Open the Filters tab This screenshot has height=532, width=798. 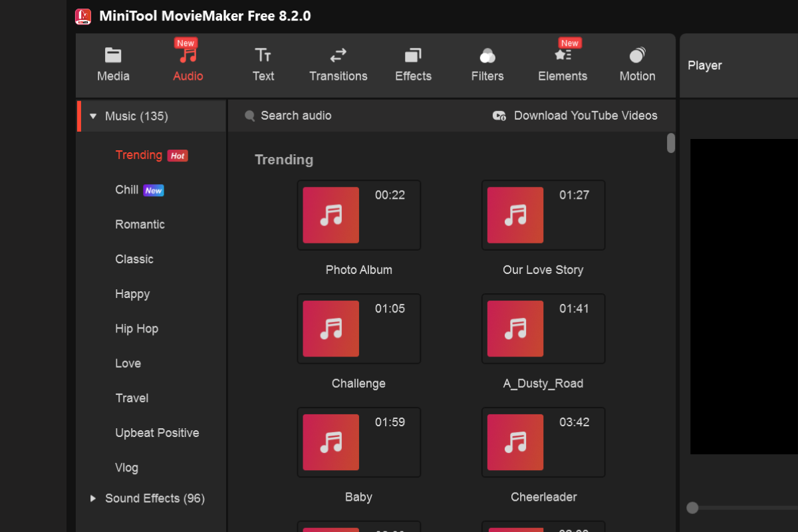pos(487,65)
